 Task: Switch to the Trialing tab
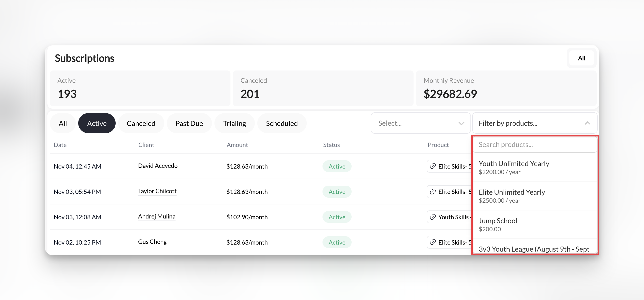(x=234, y=123)
